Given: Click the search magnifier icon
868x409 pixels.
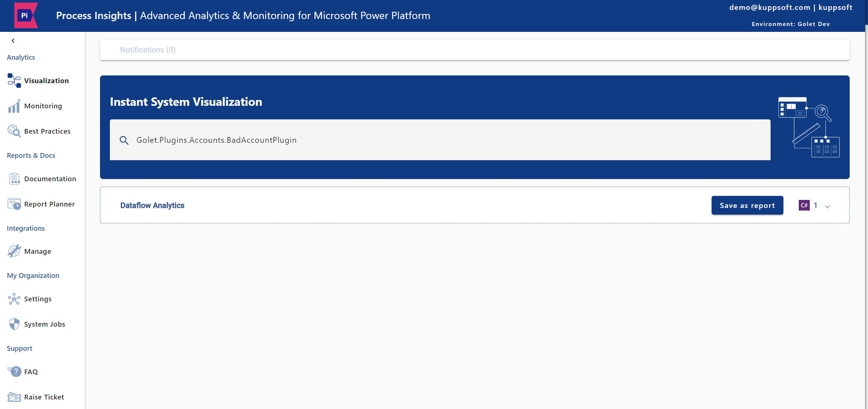Looking at the screenshot, I should (x=124, y=140).
